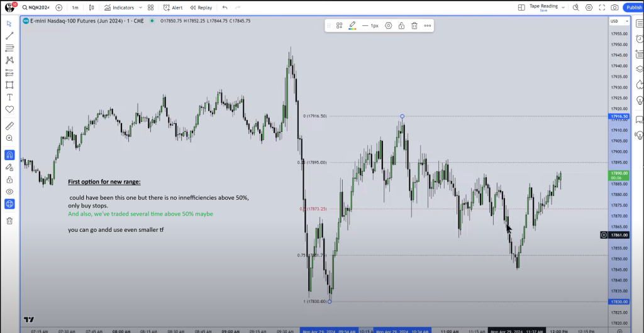The height and width of the screenshot is (333, 644).
Task: Click Save under Tape Reading
Action: [x=543, y=10]
